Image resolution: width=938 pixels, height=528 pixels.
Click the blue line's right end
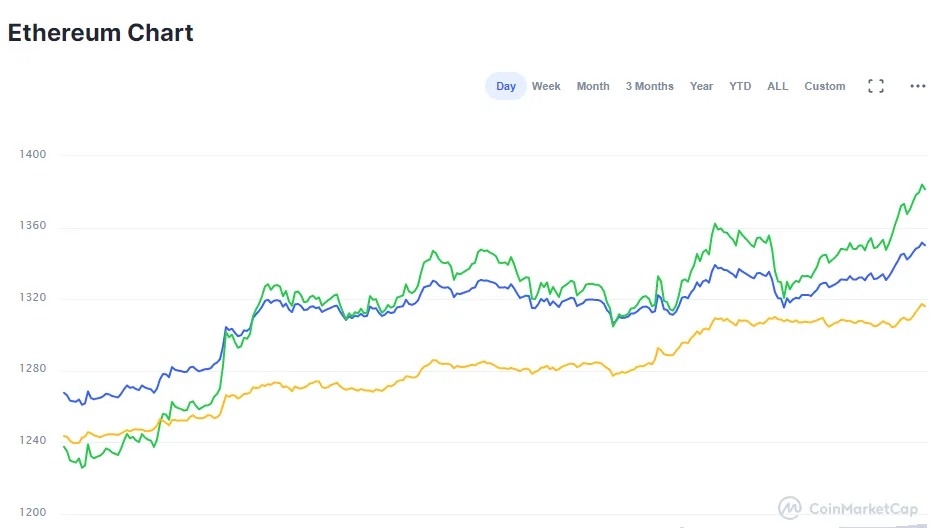[924, 244]
